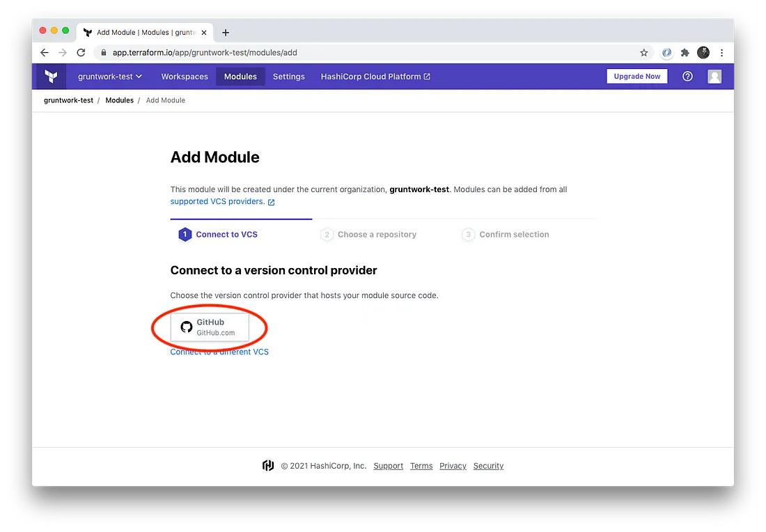This screenshot has height=532, width=766.
Task: Open the user avatar menu
Action: 714,76
